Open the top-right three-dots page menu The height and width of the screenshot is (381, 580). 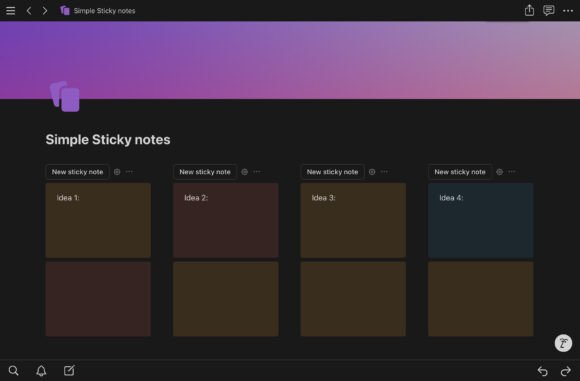point(568,11)
